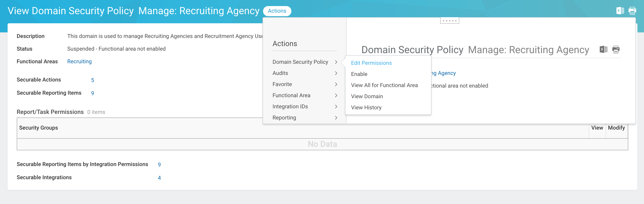Open the Recruiting functional area link
This screenshot has width=644, height=204.
pos(79,61)
